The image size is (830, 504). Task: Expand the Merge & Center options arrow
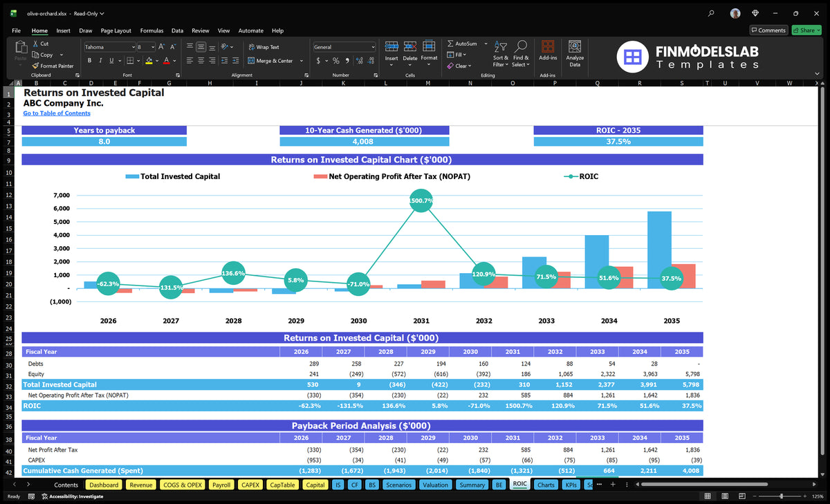300,61
